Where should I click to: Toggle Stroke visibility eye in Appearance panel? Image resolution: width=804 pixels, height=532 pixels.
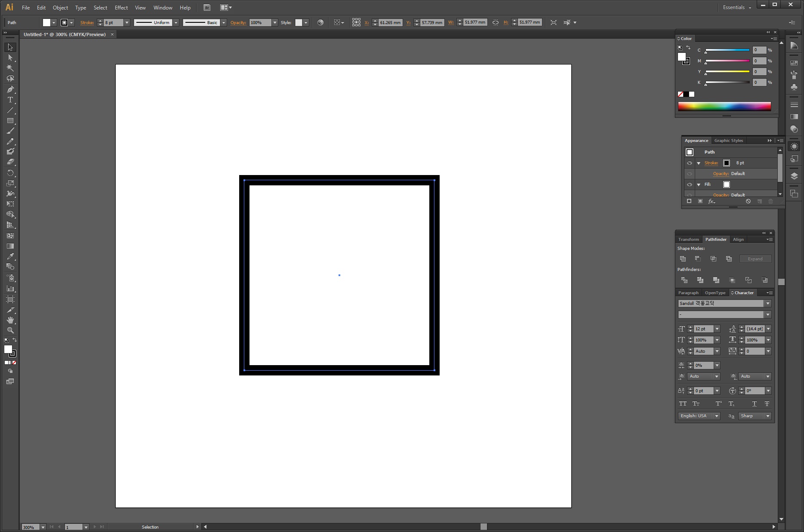[x=690, y=163]
